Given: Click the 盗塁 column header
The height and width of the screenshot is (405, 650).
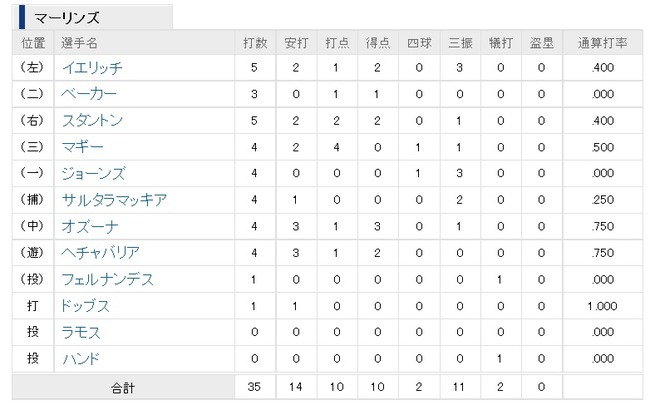Looking at the screenshot, I should click(x=541, y=43).
